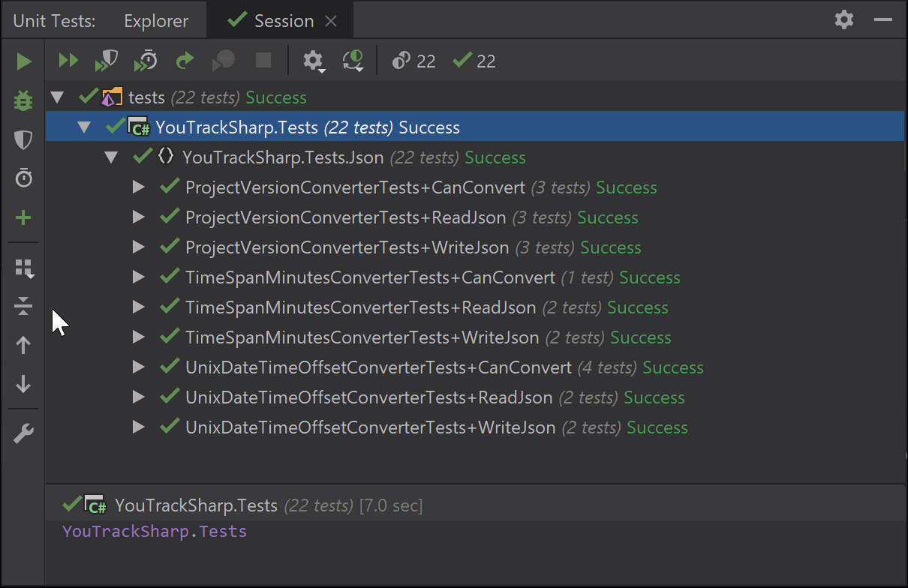Go to previous test with up arrow

click(x=24, y=345)
